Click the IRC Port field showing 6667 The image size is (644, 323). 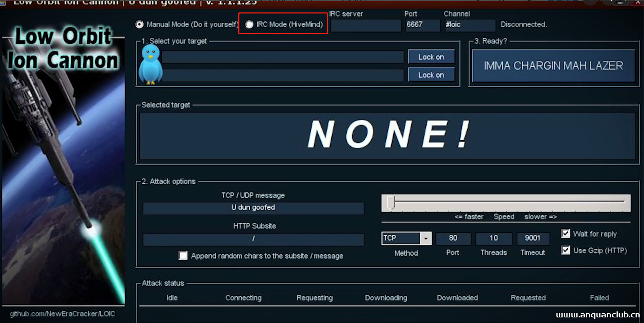(422, 25)
